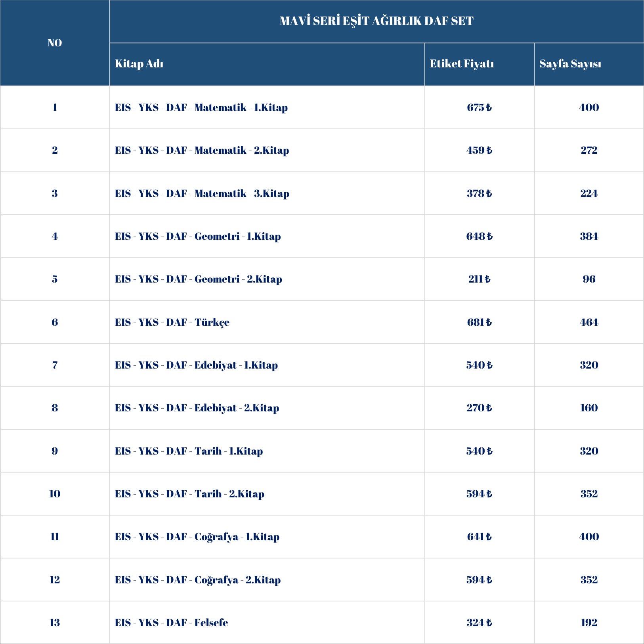The image size is (644, 644).
Task: Click the Etiket Fiyatı column header
Action: pos(462,64)
